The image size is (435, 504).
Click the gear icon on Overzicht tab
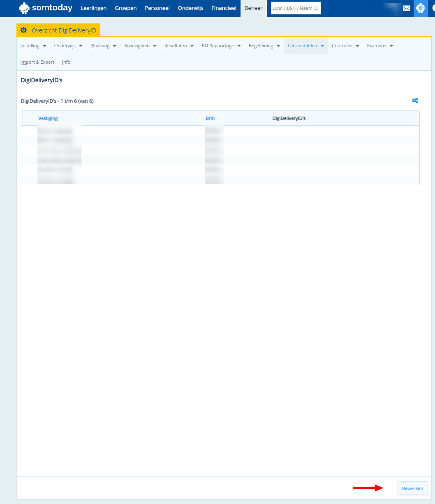coord(23,30)
